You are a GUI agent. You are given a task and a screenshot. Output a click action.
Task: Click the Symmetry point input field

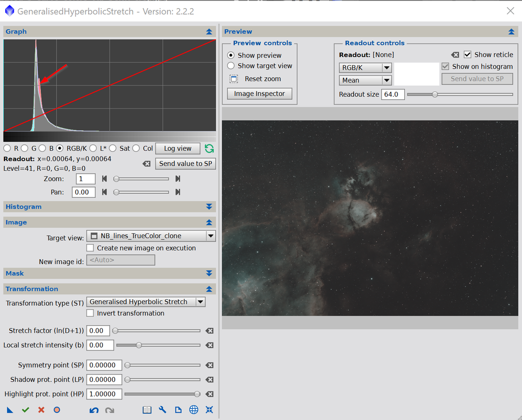104,365
